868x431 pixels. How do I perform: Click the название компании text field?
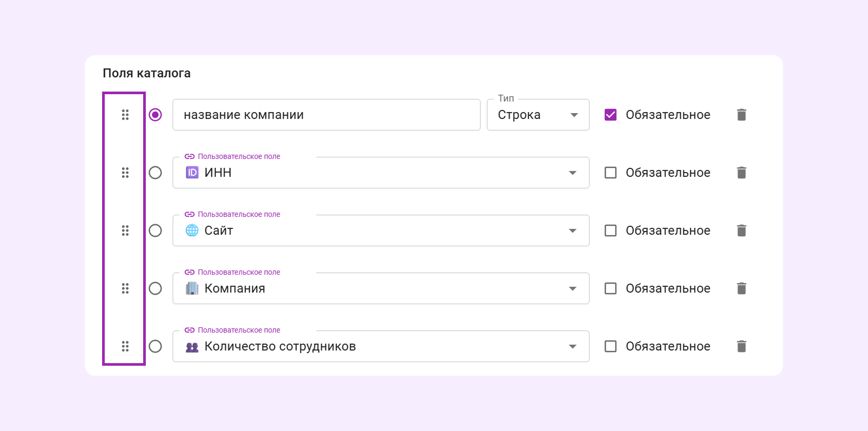pos(326,115)
